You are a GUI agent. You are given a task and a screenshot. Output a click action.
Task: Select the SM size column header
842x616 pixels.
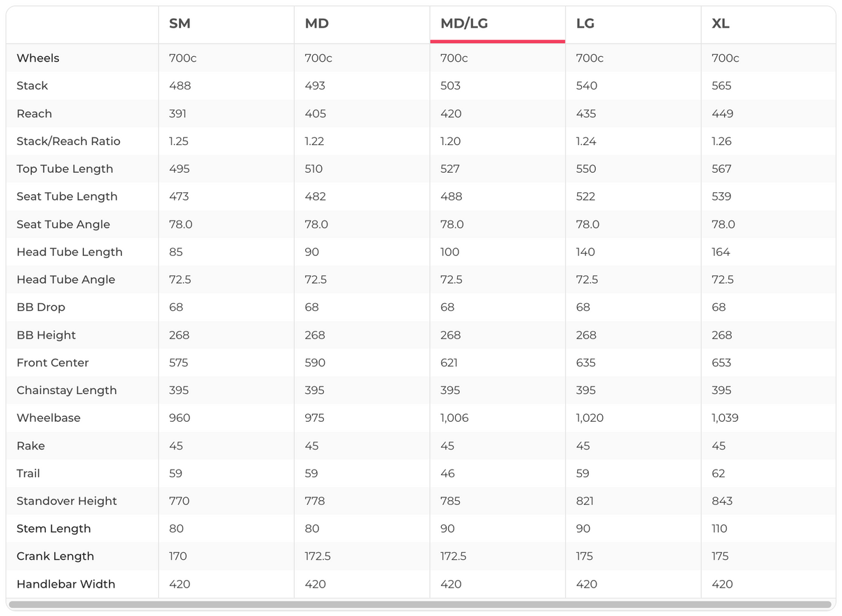point(180,24)
